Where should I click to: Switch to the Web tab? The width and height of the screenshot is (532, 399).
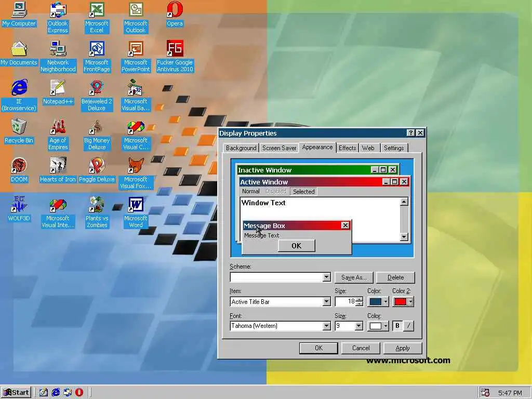pos(368,148)
